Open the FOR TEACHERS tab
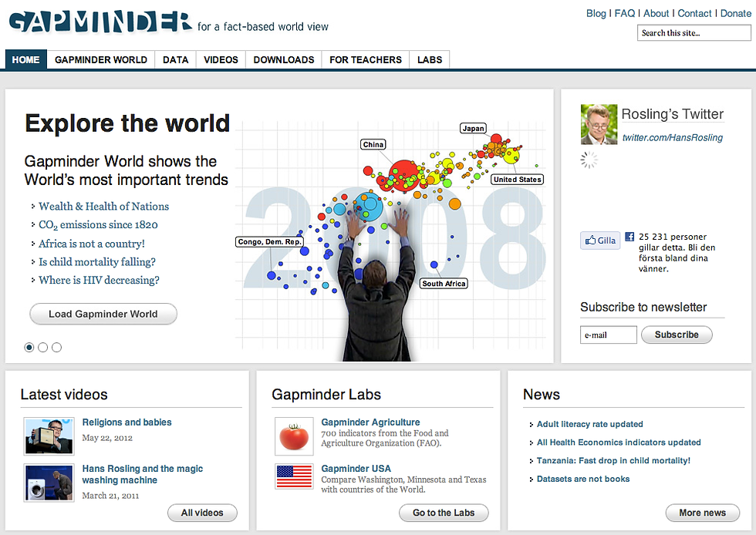Viewport: 756px width, 535px height. tap(366, 60)
